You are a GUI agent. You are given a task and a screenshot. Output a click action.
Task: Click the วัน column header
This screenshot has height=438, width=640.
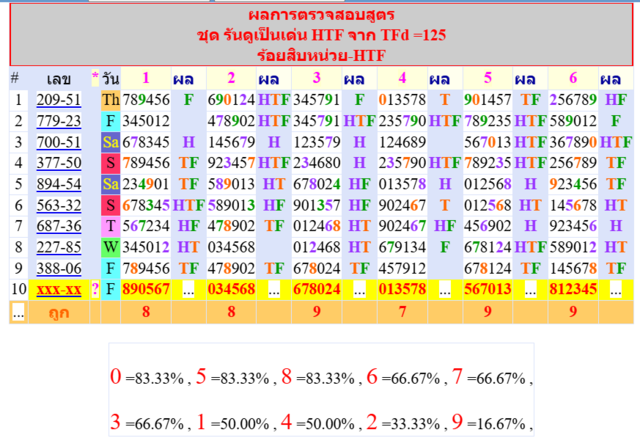[111, 79]
